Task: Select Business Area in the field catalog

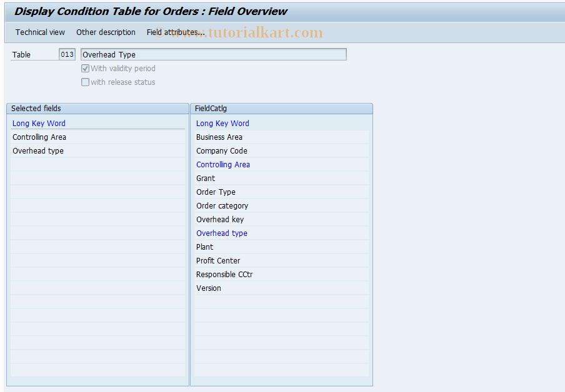Action: click(217, 137)
